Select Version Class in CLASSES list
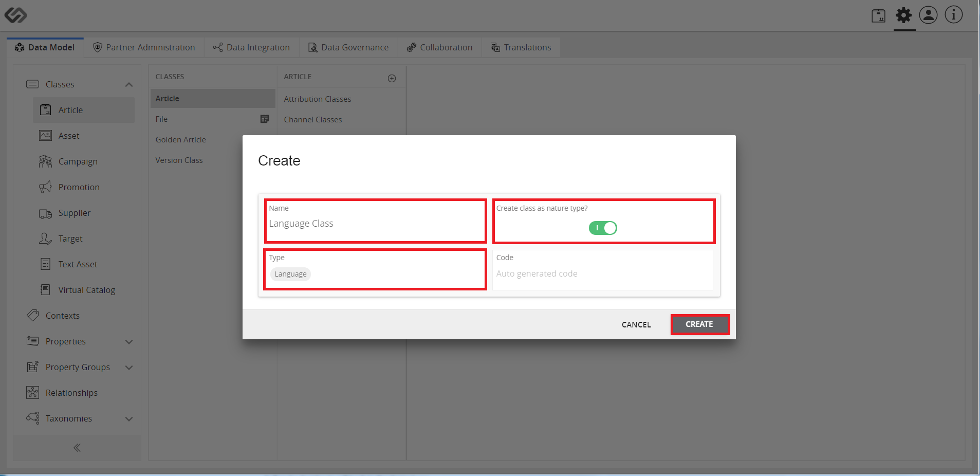This screenshot has width=980, height=476. click(213, 160)
